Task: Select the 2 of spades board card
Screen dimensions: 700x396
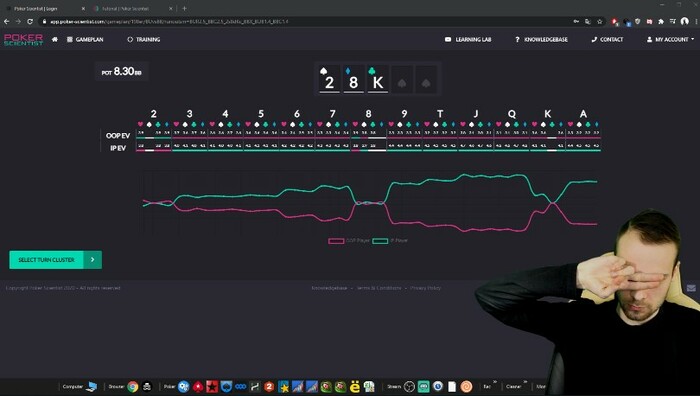Action: [x=329, y=79]
